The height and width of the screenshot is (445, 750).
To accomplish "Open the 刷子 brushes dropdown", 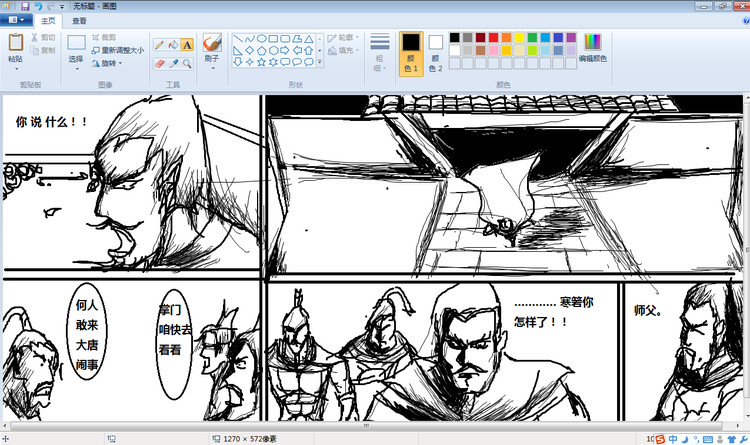I will click(x=212, y=68).
